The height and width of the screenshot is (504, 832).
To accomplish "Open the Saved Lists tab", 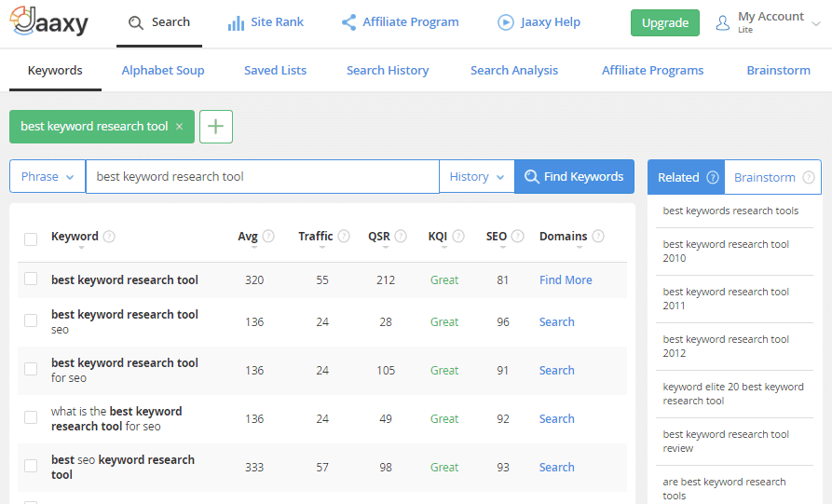I will pos(276,71).
